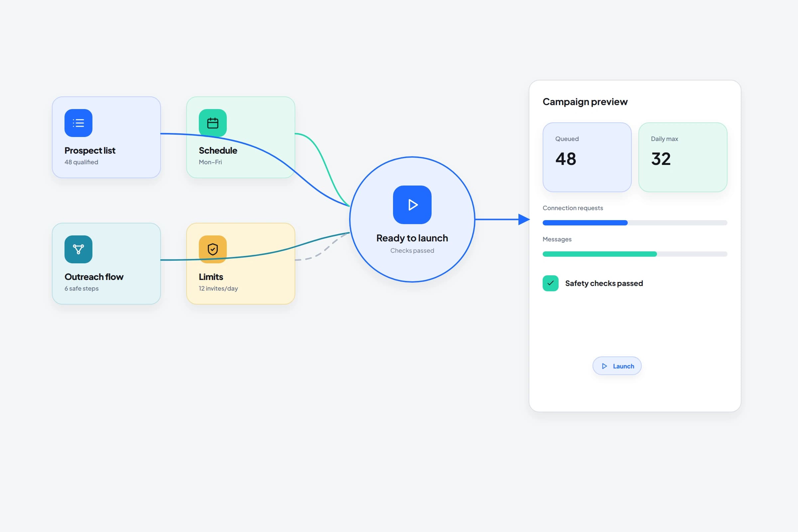Click the green Schedule calendar icon
This screenshot has width=798, height=532.
[x=213, y=123]
